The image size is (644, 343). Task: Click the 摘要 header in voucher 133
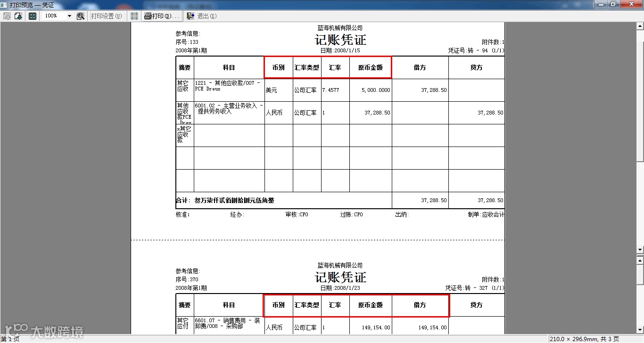click(x=185, y=67)
